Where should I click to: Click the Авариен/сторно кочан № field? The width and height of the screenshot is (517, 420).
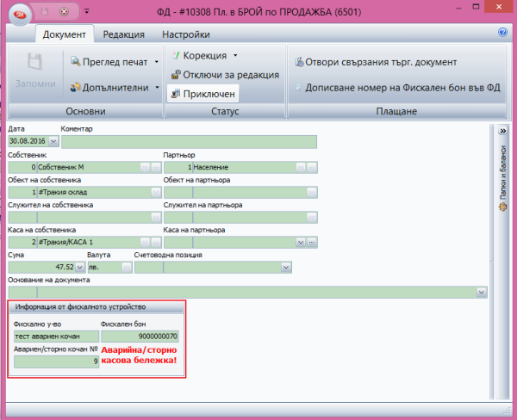click(x=56, y=361)
